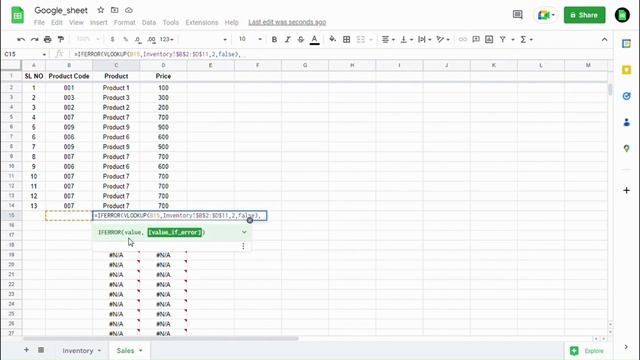Click the Redo icon in the toolbar
Screen dimensions: 640x360
pos(34,40)
